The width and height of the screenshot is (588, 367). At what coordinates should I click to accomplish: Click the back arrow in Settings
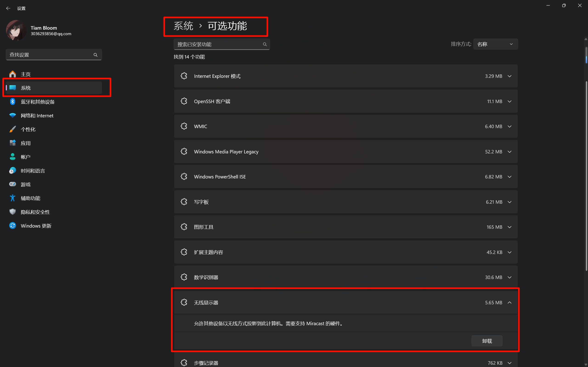click(x=8, y=8)
